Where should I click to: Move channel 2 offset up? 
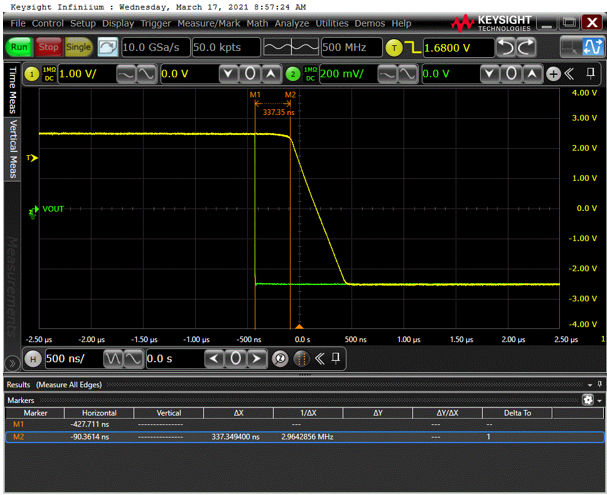tap(532, 74)
